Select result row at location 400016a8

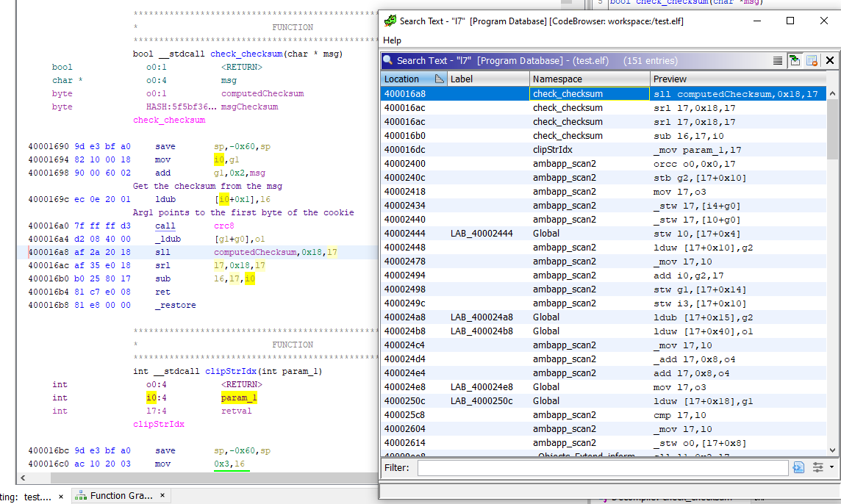pyautogui.click(x=604, y=94)
